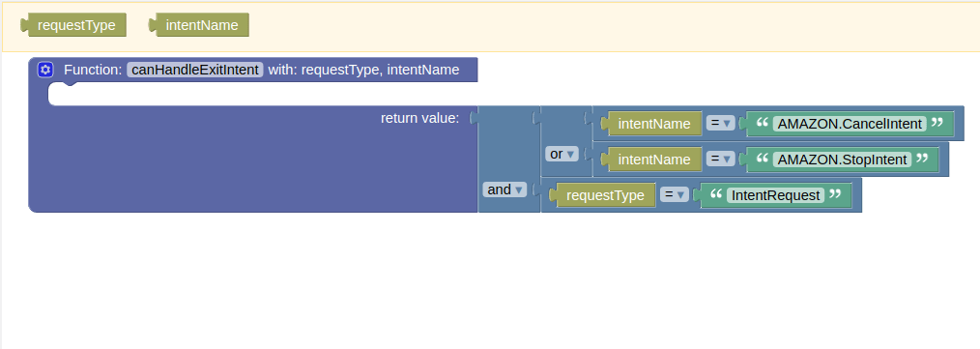This screenshot has height=349, width=980.
Task: Click 'with: requestType, intentName' parameter text
Action: (x=363, y=70)
